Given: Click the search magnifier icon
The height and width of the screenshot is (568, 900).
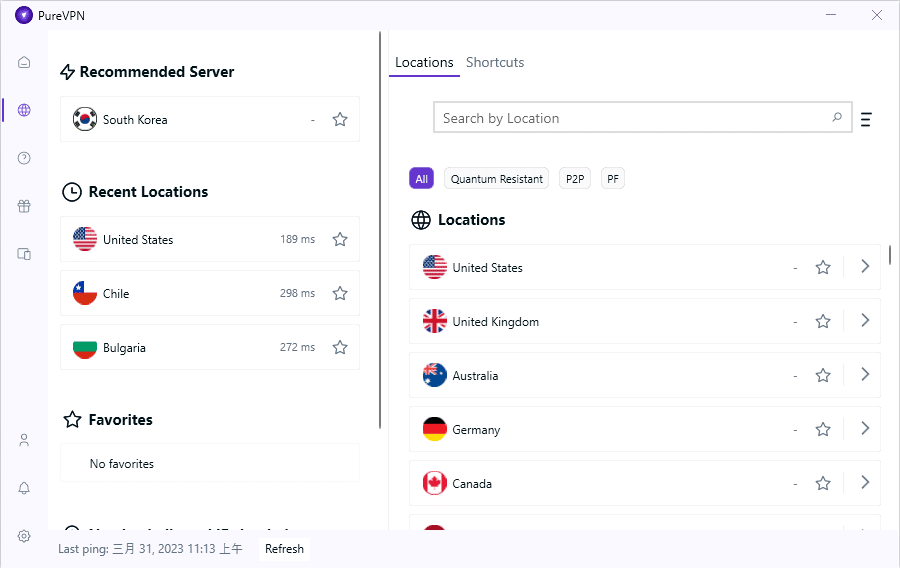Looking at the screenshot, I should [x=837, y=117].
